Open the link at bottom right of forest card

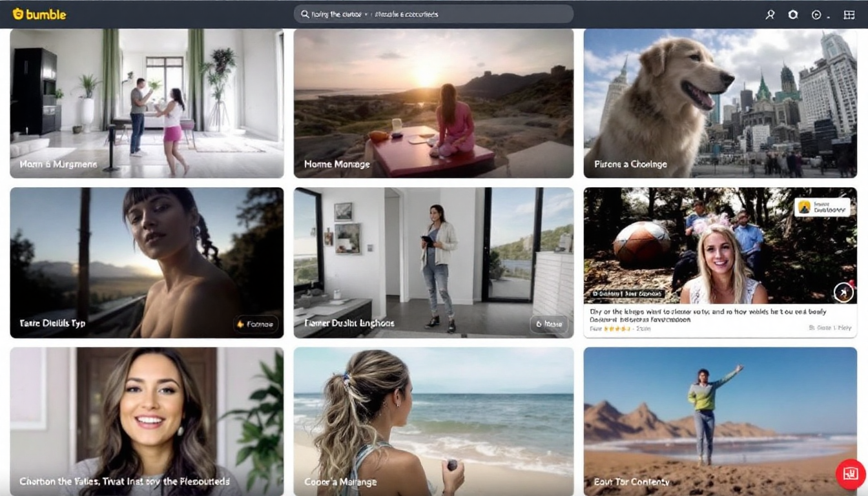(830, 327)
